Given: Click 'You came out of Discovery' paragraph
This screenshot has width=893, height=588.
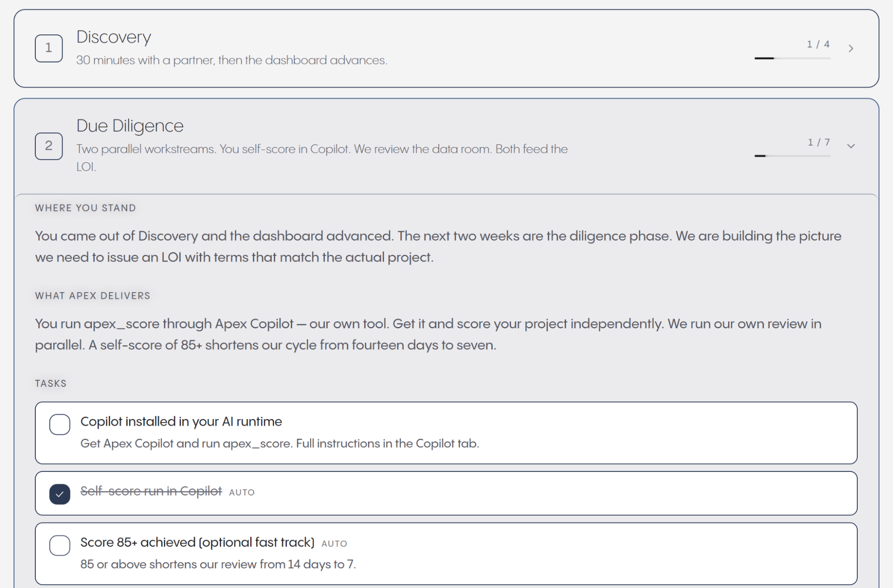Looking at the screenshot, I should coord(438,246).
